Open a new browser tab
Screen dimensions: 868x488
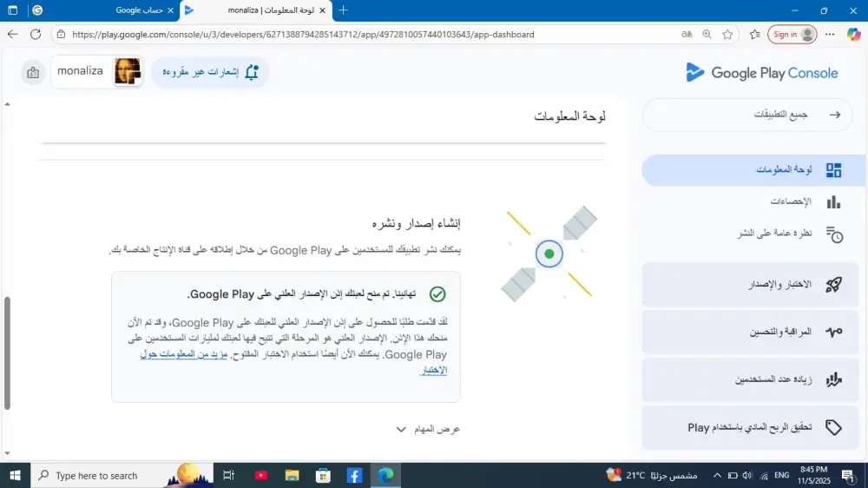(x=343, y=10)
